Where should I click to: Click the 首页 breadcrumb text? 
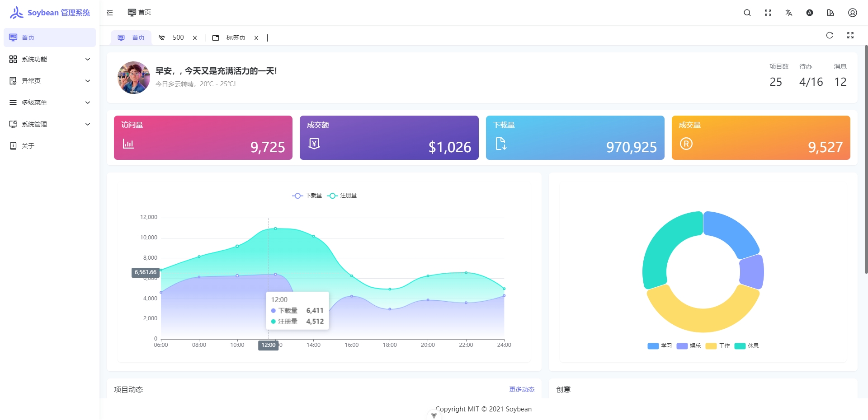(x=145, y=13)
